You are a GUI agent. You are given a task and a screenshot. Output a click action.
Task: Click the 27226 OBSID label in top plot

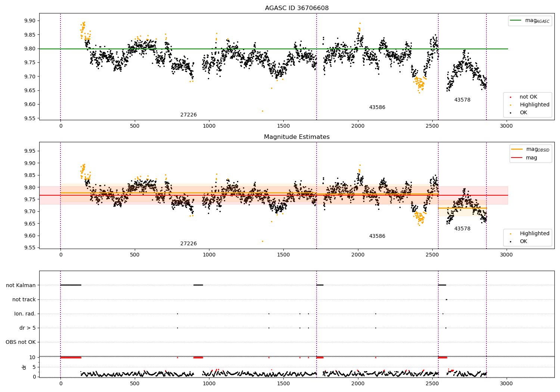pos(189,115)
